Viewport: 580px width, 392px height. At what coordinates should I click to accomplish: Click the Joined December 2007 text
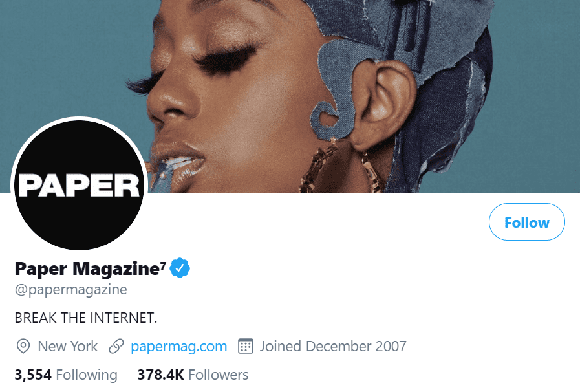click(333, 347)
